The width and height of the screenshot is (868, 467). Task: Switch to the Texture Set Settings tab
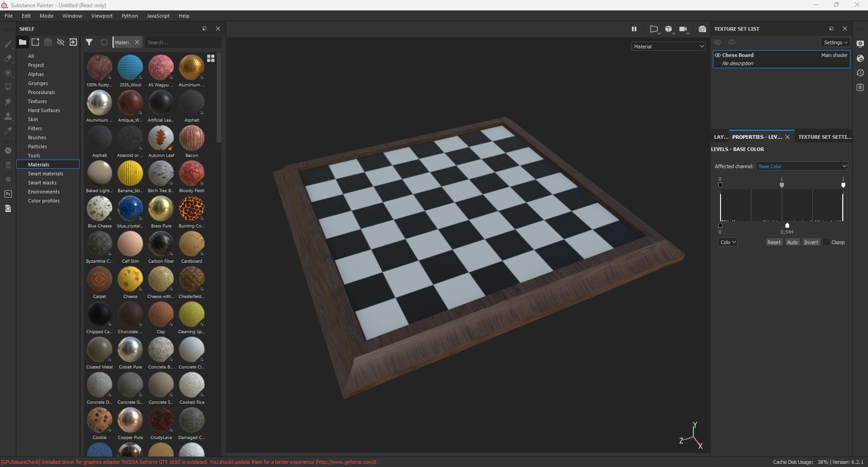click(825, 137)
